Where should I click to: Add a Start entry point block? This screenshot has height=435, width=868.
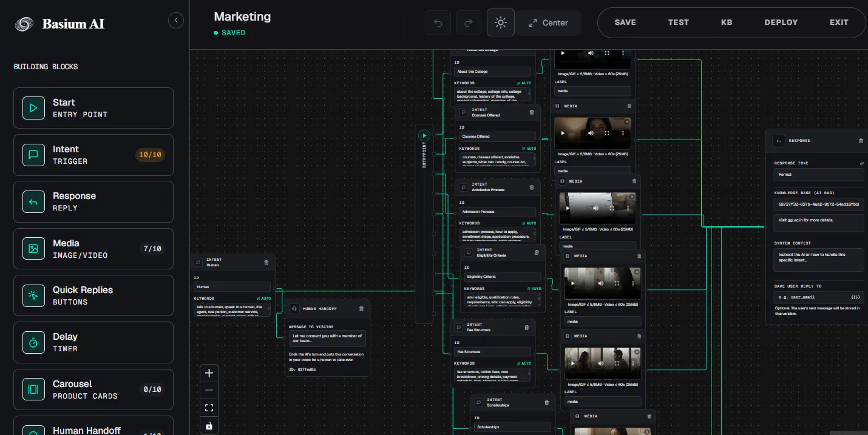tap(93, 108)
